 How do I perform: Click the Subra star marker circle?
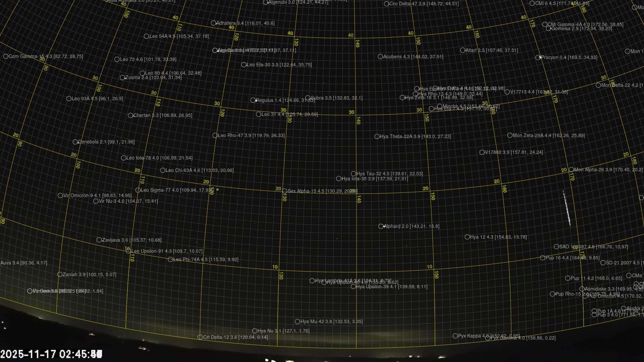[x=308, y=98]
